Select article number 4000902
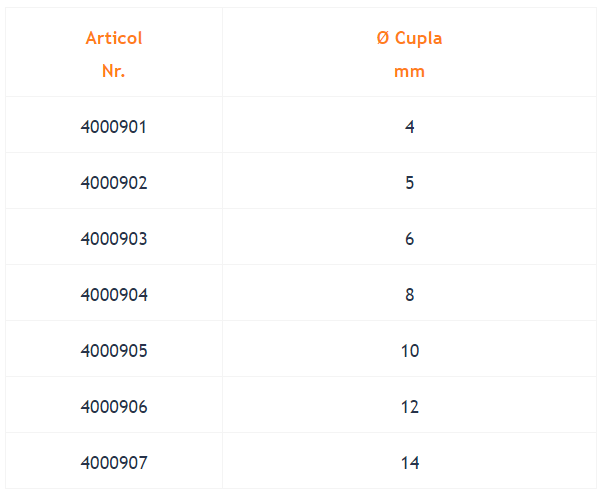606x496 pixels. (114, 183)
